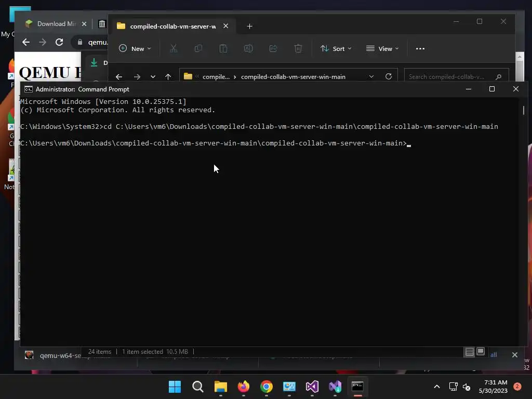Select the compiled-collab-vm-server-win-main breadcrumb
Screen dimensions: 532x399
coord(293,77)
